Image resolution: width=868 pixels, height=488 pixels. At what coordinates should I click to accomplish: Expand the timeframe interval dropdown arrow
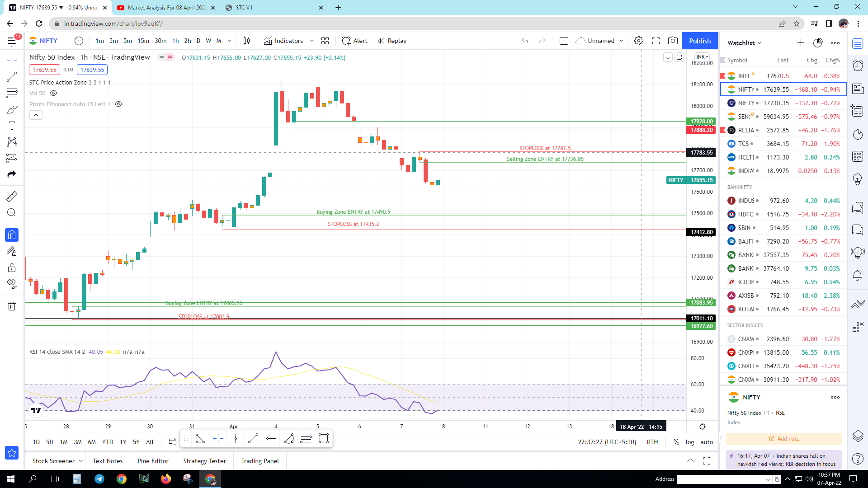coord(229,41)
